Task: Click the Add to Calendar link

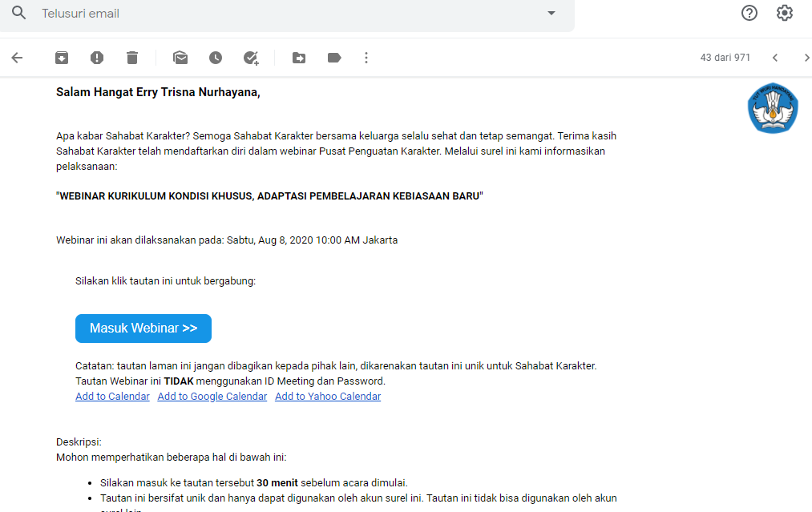Action: click(112, 397)
